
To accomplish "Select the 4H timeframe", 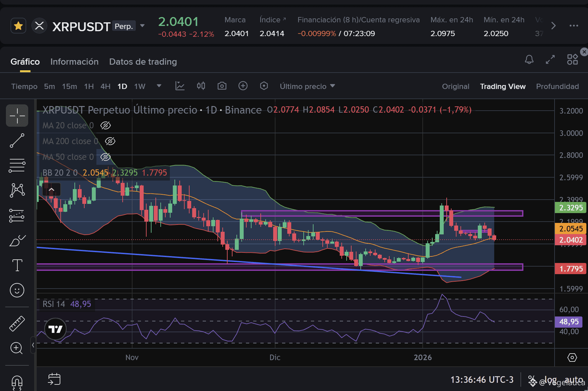I will pyautogui.click(x=105, y=86).
